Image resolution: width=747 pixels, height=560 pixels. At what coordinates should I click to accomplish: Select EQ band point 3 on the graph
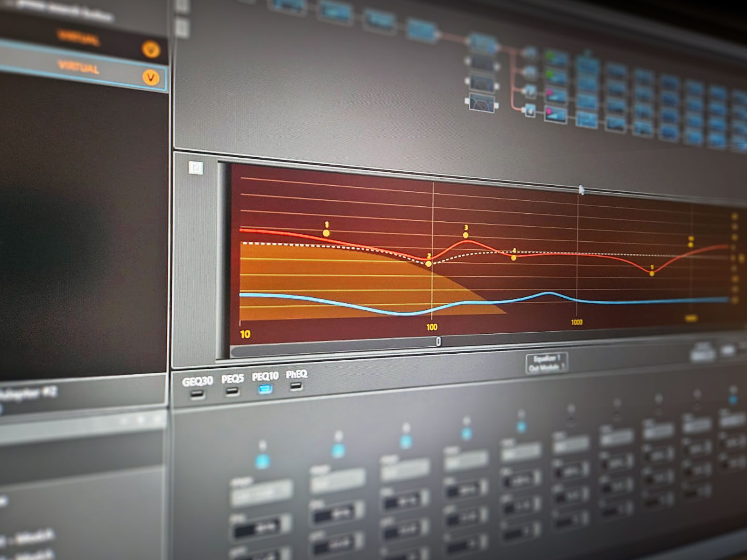click(x=465, y=235)
